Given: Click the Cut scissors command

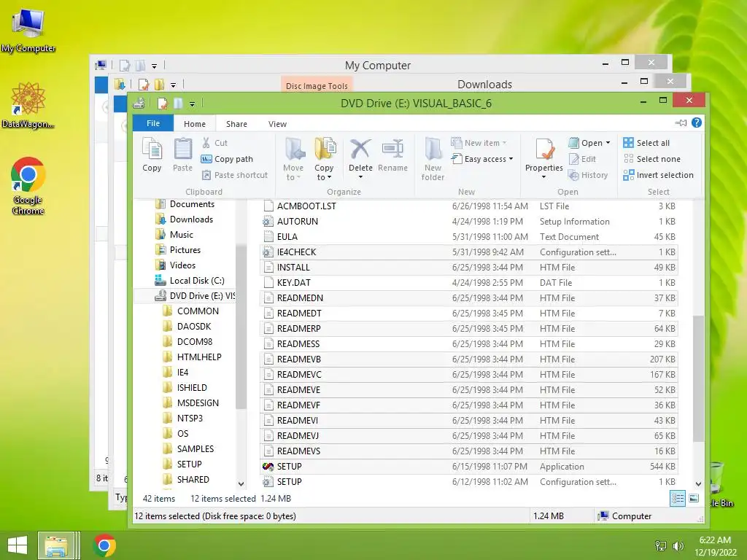Looking at the screenshot, I should tap(214, 143).
